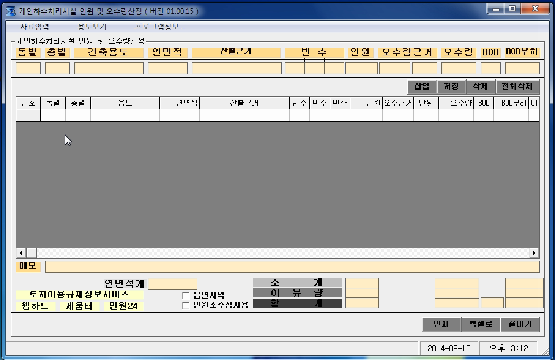Tick the lower checkbox above the bottom separator
Viewport: 555px width, 360px height.
[x=185, y=305]
